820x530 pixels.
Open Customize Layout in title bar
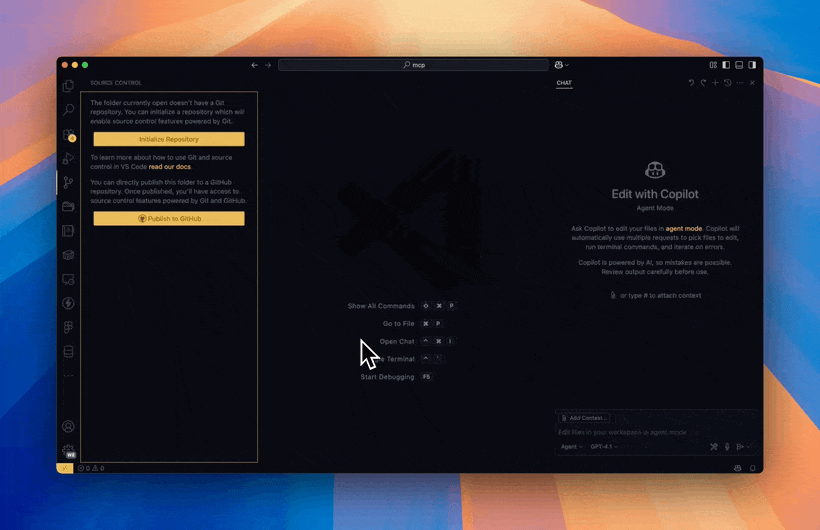click(x=713, y=65)
